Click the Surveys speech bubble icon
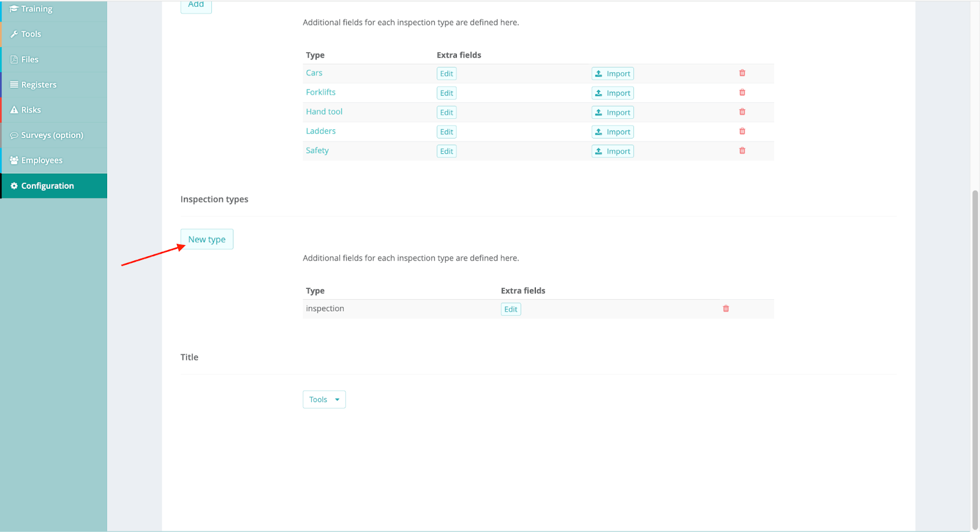 pos(14,135)
